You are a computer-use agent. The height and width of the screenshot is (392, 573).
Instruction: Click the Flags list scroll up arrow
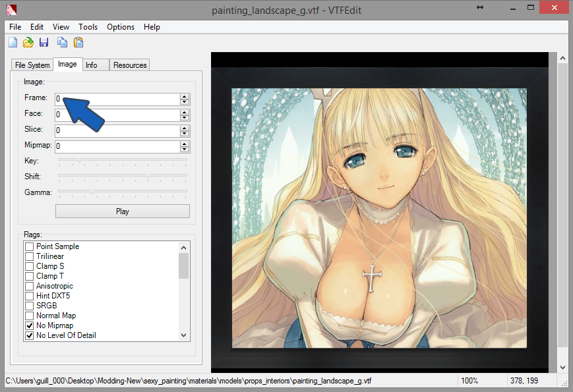[x=184, y=248]
